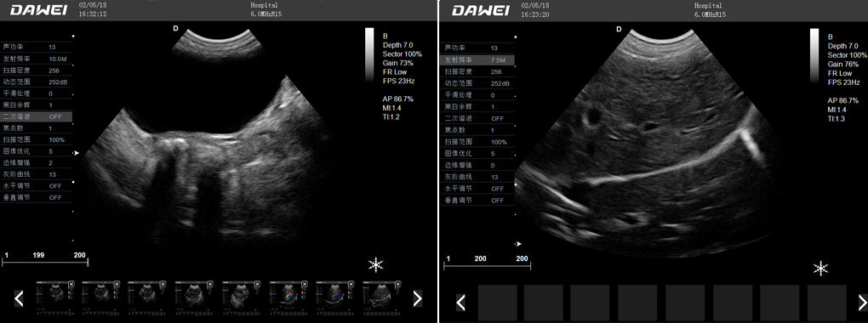This screenshot has height=323, width=868.
Task: Close the first saved thumbnail using its X
Action: click(71, 284)
